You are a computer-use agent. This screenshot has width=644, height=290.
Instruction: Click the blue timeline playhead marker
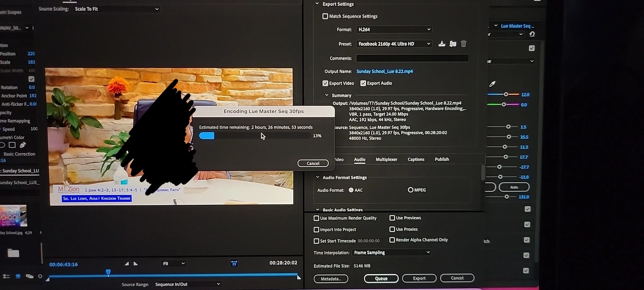(x=108, y=272)
